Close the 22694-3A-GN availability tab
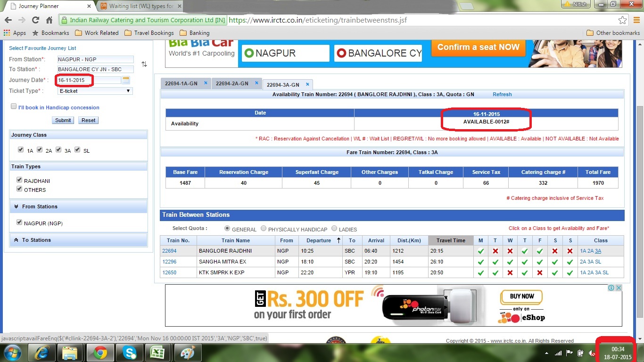Image resolution: width=644 pixels, height=362 pixels. click(307, 84)
